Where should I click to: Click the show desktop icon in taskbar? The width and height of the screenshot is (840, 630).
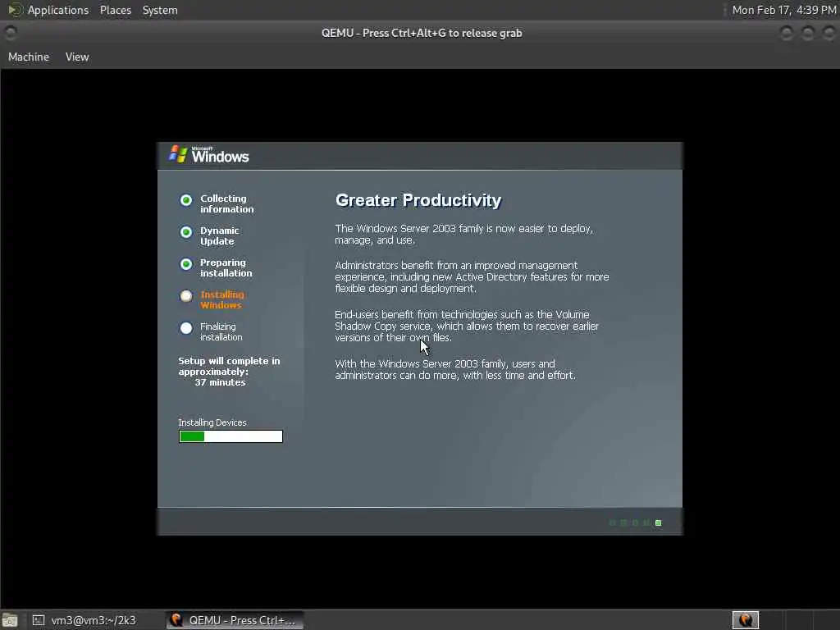(10, 621)
